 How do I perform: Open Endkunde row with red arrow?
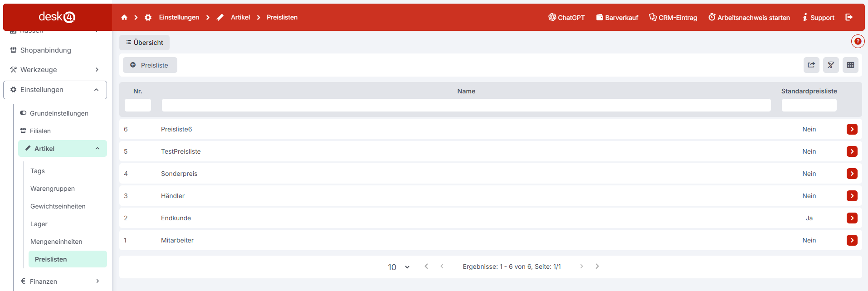click(852, 218)
